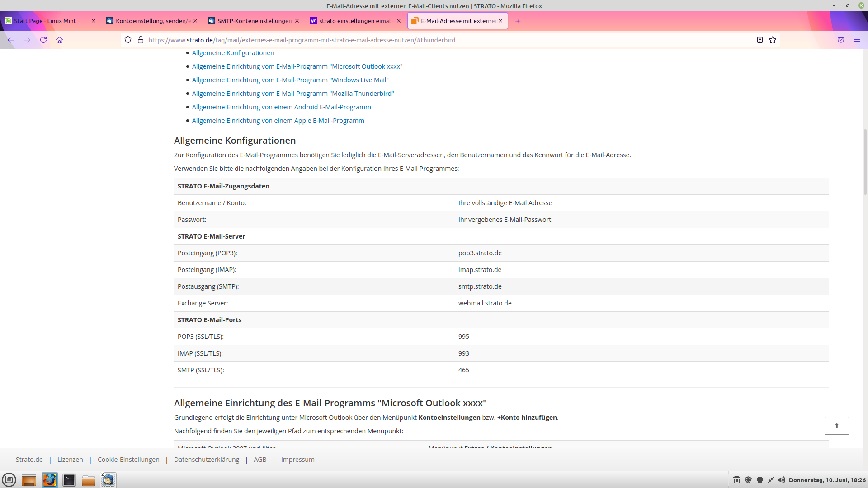Viewport: 868px width, 488px height.
Task: Open a new browser tab
Action: click(518, 21)
